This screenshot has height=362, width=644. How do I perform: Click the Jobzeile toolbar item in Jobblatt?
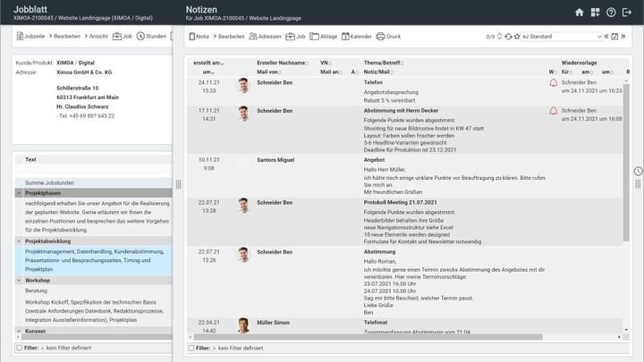click(x=30, y=36)
